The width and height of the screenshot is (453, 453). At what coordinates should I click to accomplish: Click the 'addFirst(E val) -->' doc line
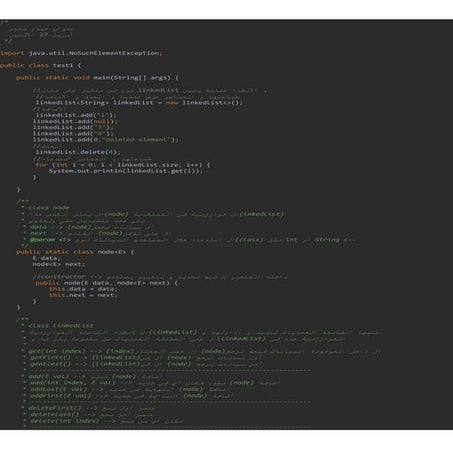(128, 396)
